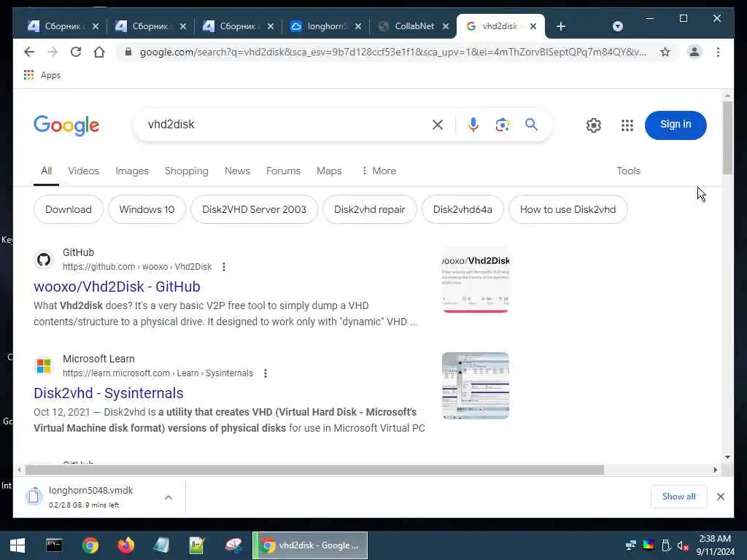Open options dots for GitHub result
Viewport: 747px width, 560px height.
coord(224,267)
